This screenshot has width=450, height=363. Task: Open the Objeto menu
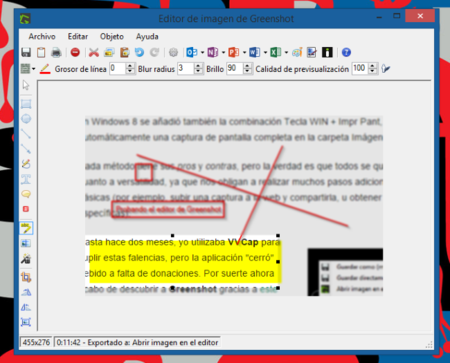click(x=112, y=36)
